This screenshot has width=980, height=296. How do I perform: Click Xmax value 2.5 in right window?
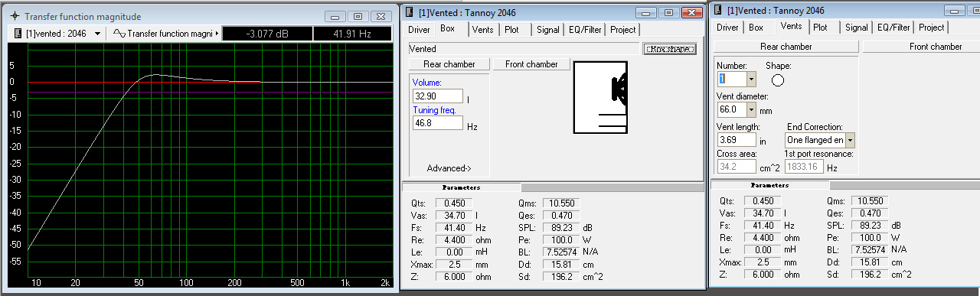[x=763, y=262]
